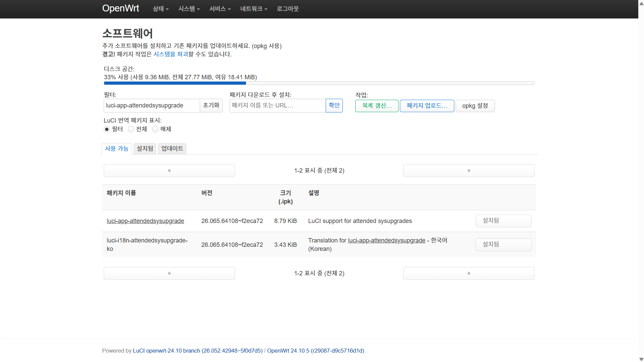Open opkg 설정 configuration
Viewport: 644px width, 362px height.
475,106
